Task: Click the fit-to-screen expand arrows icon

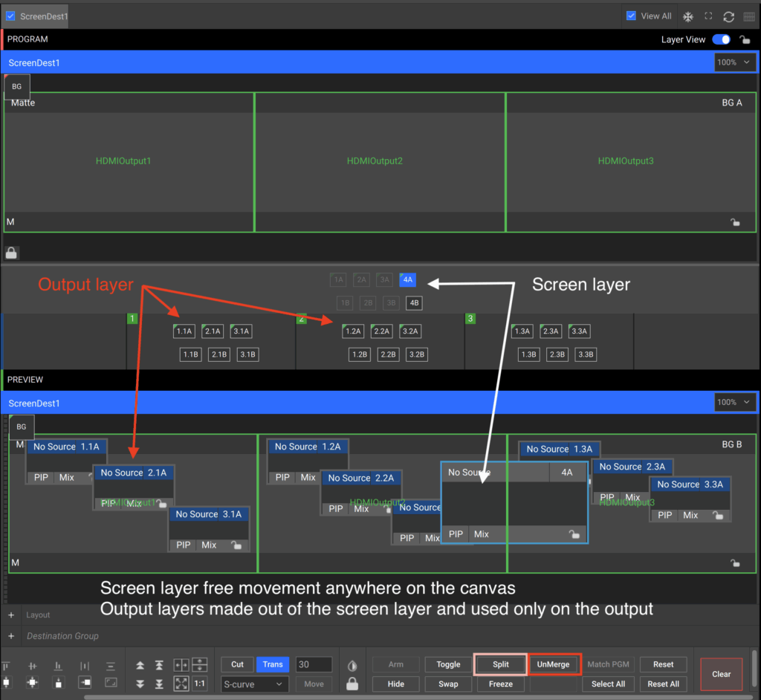Action: pyautogui.click(x=181, y=683)
